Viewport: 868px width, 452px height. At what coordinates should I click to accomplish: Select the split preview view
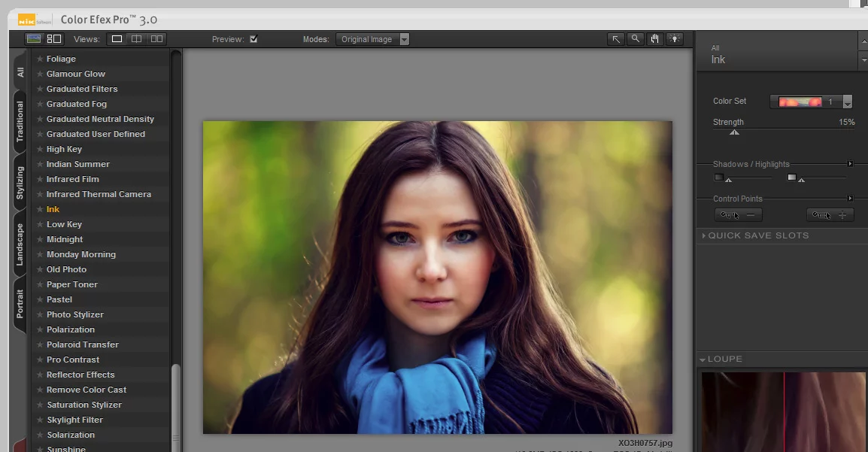click(x=136, y=39)
